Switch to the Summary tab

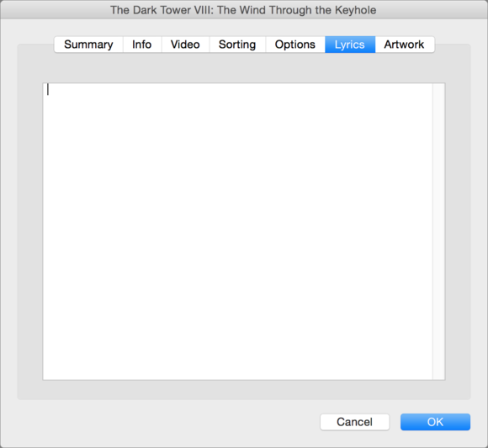pos(88,45)
